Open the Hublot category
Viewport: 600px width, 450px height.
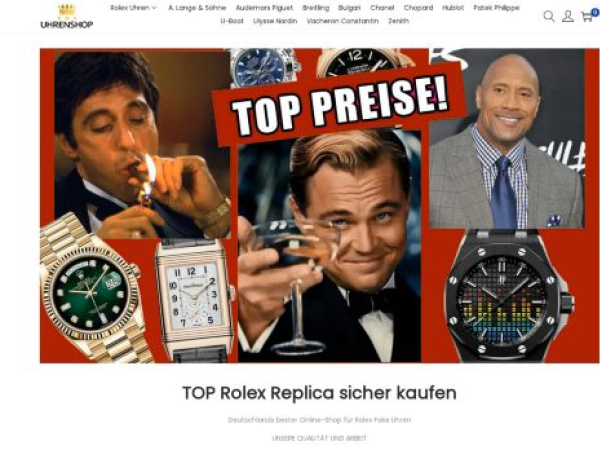(x=453, y=8)
